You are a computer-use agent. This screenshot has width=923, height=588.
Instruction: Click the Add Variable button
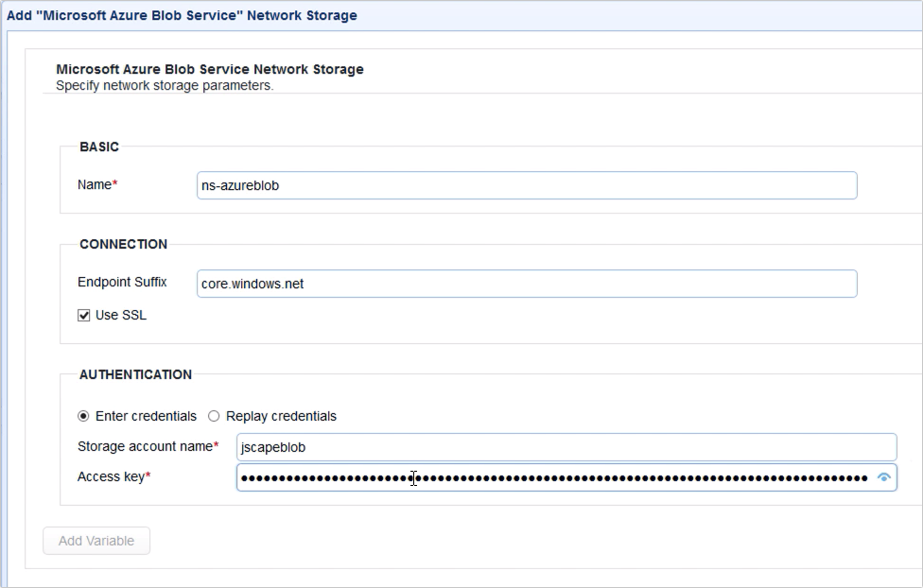click(96, 541)
